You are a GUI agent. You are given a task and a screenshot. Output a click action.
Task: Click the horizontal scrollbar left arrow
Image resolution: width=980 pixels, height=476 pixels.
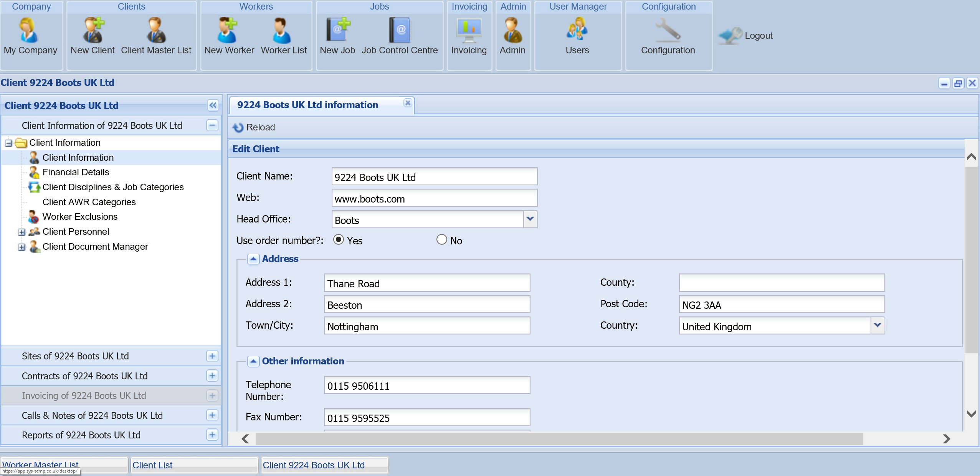pyautogui.click(x=245, y=439)
